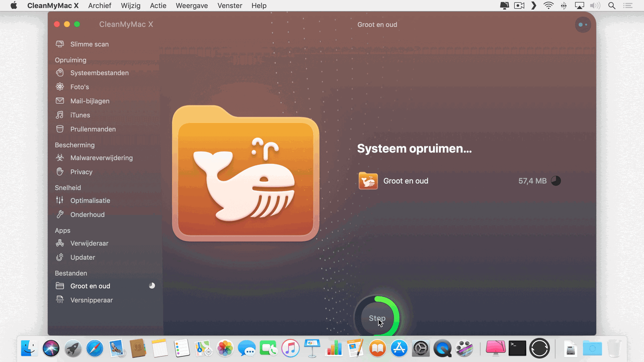Open the Bluetooth status menu
The width and height of the screenshot is (644, 362).
tap(563, 6)
